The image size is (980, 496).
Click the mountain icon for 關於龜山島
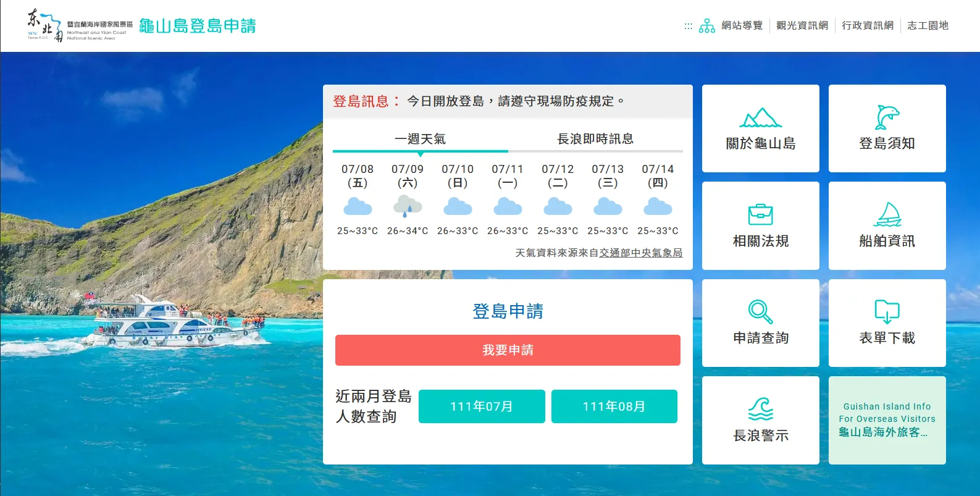click(x=760, y=117)
